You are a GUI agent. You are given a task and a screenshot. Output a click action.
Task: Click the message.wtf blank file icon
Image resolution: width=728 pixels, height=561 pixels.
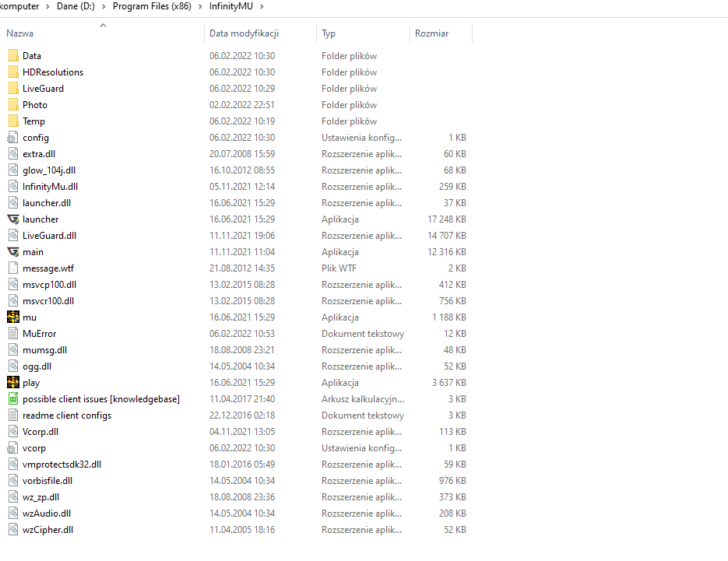click(13, 268)
